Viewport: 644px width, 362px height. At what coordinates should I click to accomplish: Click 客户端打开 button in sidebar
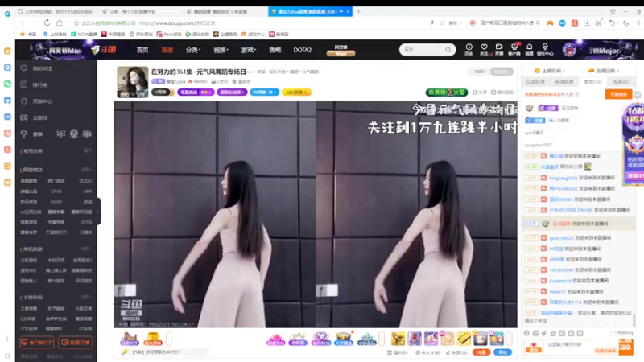[37, 343]
